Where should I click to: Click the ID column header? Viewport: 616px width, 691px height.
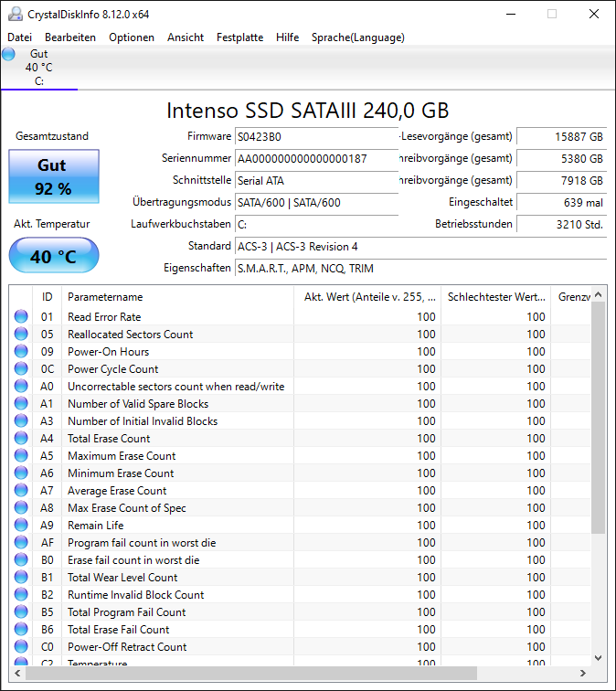(x=48, y=297)
